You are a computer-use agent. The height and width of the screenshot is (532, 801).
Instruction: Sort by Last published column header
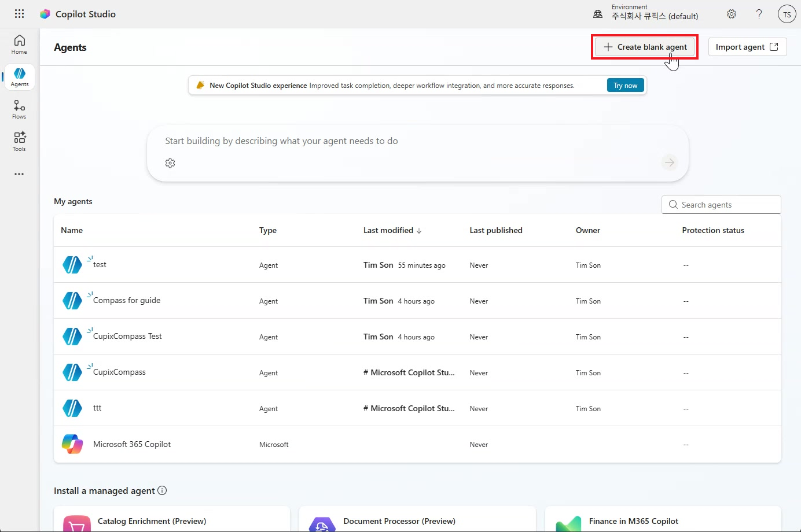pos(496,230)
